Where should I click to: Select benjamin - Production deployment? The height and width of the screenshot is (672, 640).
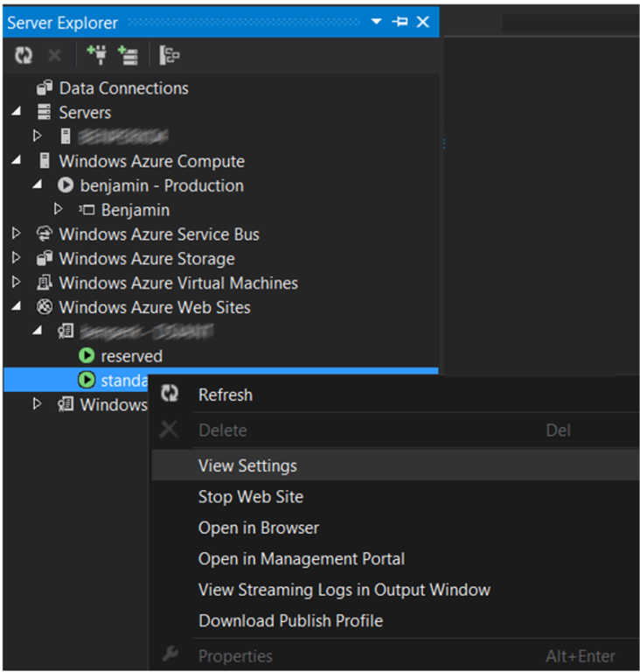click(162, 186)
